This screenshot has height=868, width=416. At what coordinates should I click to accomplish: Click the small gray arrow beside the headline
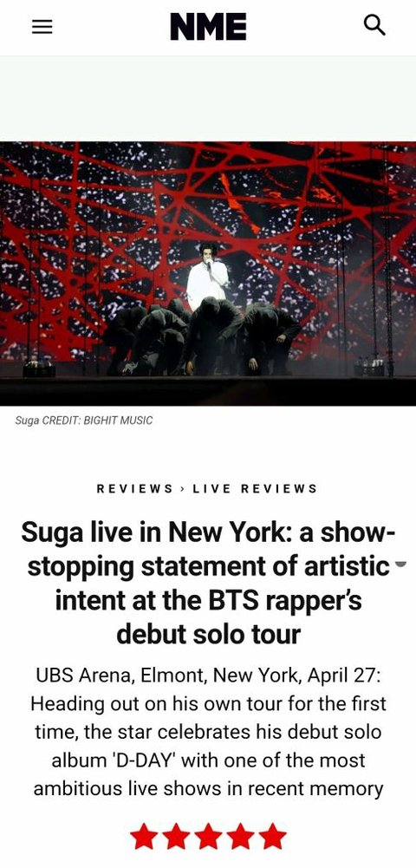coord(401,565)
